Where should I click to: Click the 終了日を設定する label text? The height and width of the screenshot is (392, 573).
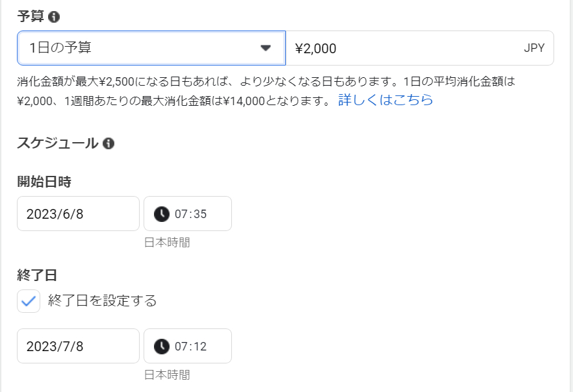pyautogui.click(x=102, y=301)
